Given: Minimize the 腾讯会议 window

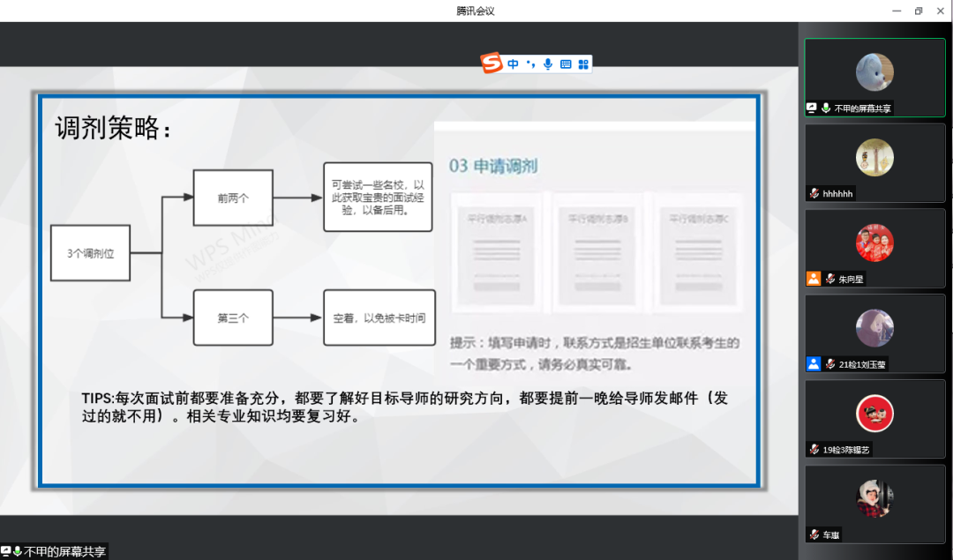Looking at the screenshot, I should (x=897, y=11).
